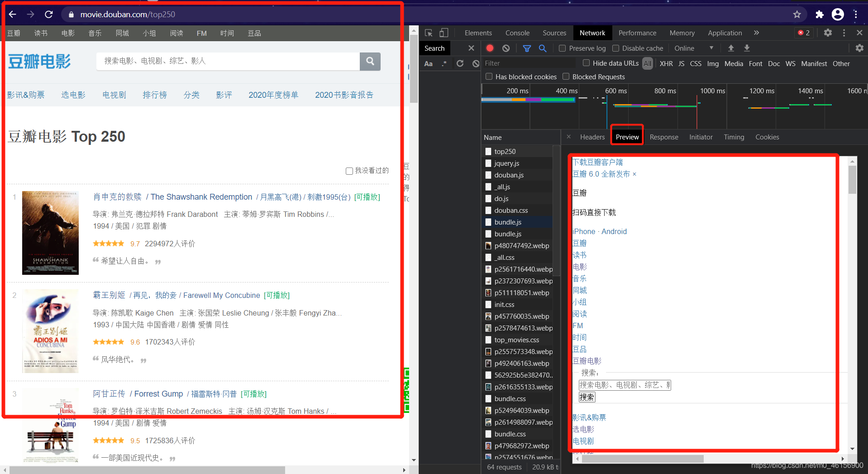Toggle match case Aa in search
The image size is (868, 474).
coord(428,63)
